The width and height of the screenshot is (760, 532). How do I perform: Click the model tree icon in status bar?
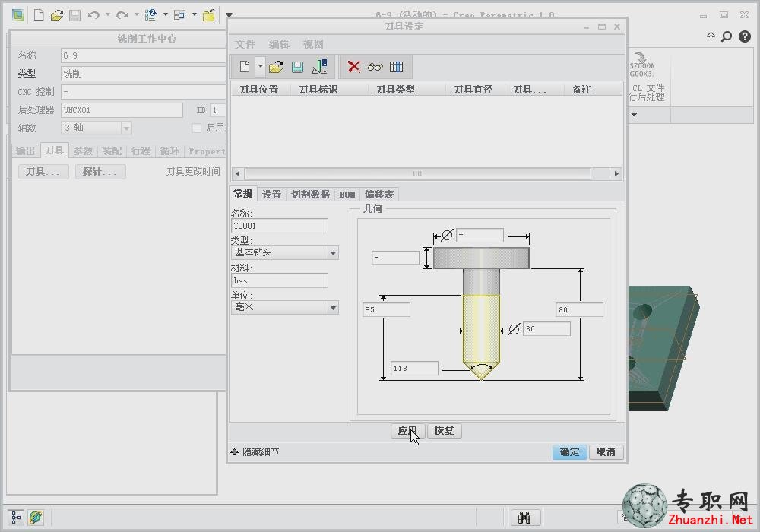point(16,518)
